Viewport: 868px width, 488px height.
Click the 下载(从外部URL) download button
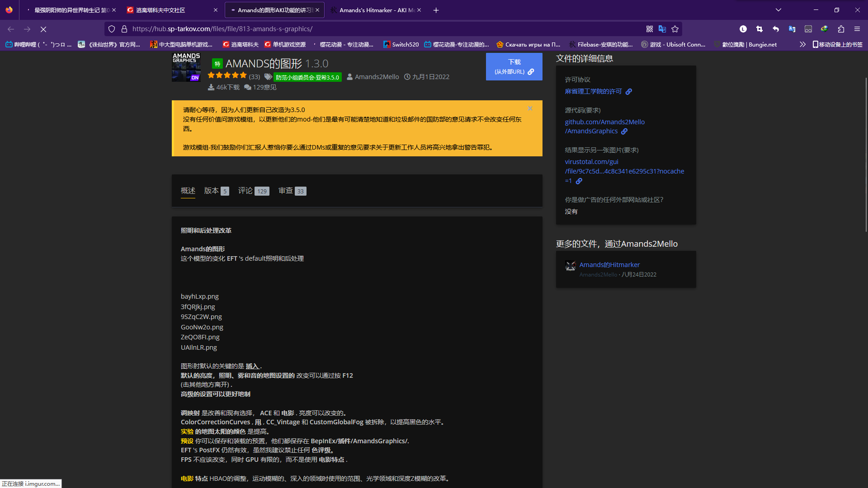pos(514,66)
